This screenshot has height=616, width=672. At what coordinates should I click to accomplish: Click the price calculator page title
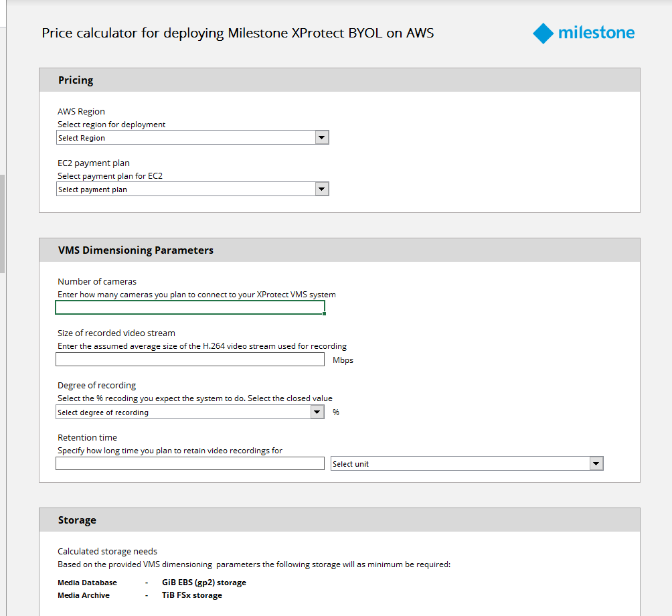pyautogui.click(x=238, y=33)
